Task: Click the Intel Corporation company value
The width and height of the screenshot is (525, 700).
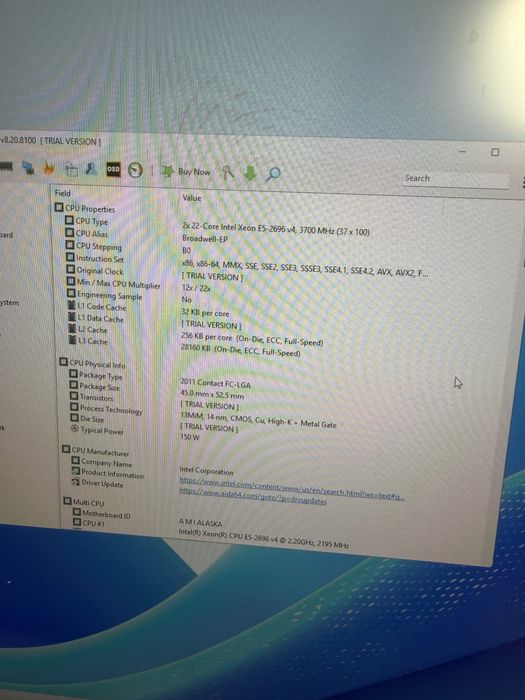Action: pos(206,470)
